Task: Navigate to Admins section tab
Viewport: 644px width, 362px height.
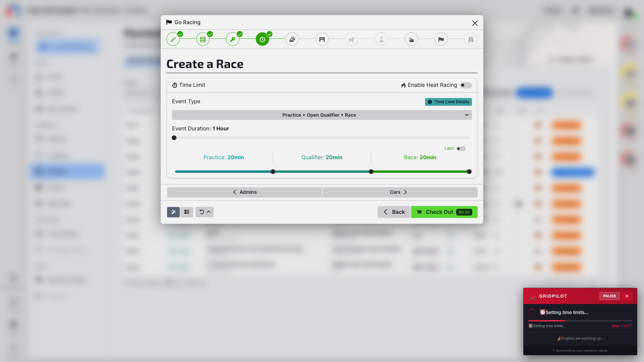Action: click(x=245, y=192)
